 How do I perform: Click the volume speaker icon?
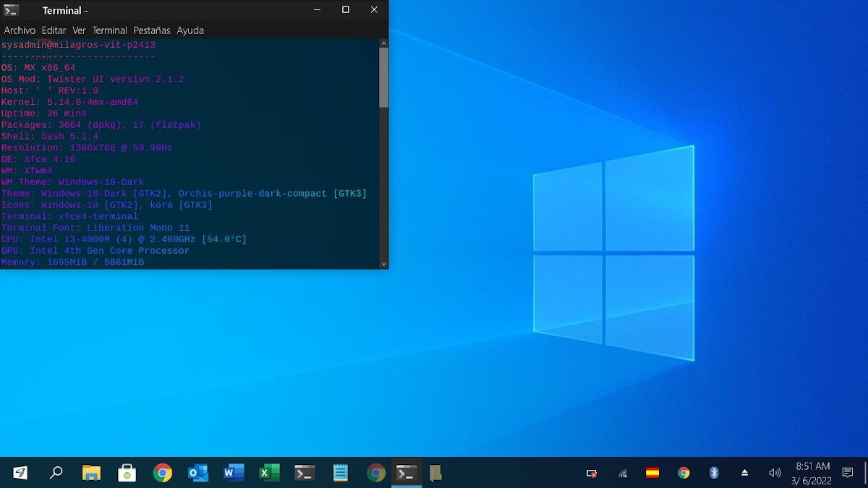[775, 473]
